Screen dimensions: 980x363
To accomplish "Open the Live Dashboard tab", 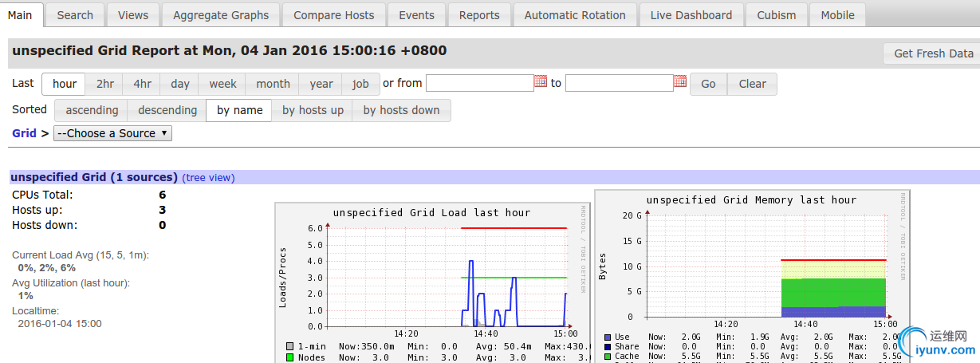I will click(x=691, y=15).
